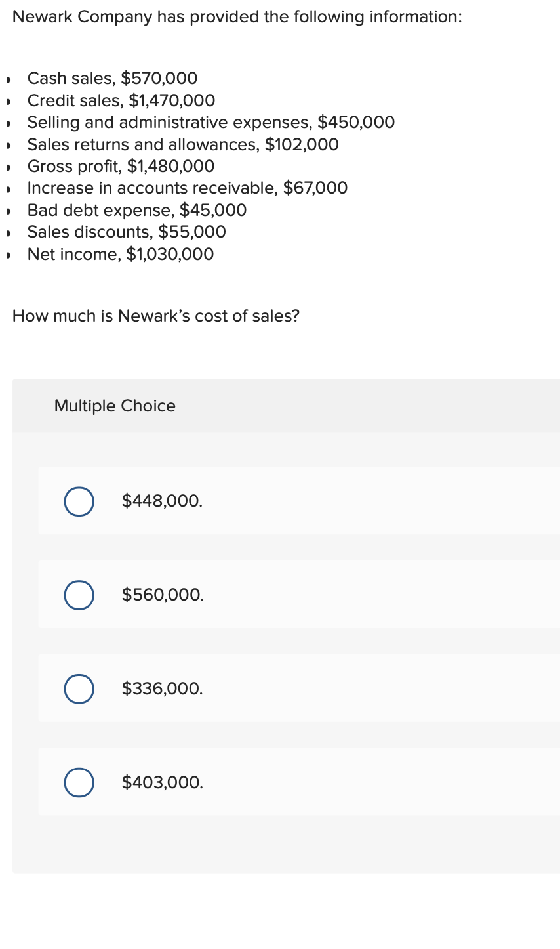Click the bullet arrow beside Cash sales
Screen dimensions: 560x949
click(9, 79)
